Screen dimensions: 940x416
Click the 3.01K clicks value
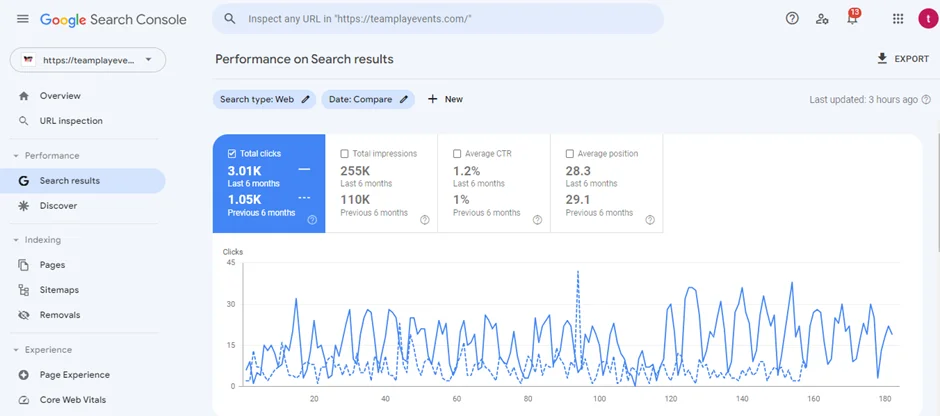click(245, 171)
